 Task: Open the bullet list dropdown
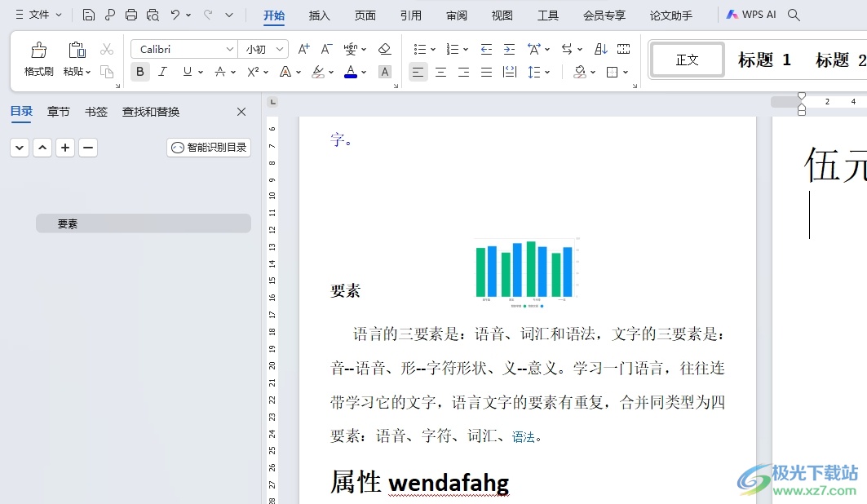click(433, 50)
